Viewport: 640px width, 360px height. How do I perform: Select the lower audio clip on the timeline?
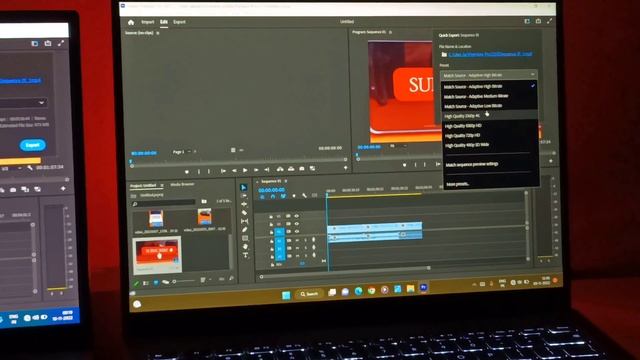click(375, 236)
